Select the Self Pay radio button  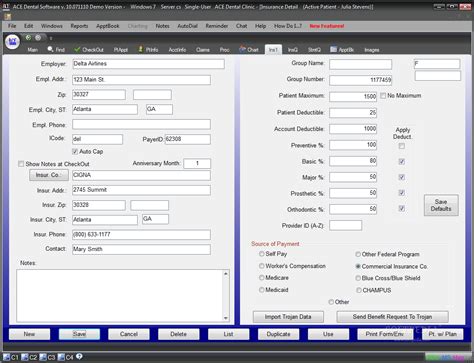262,254
